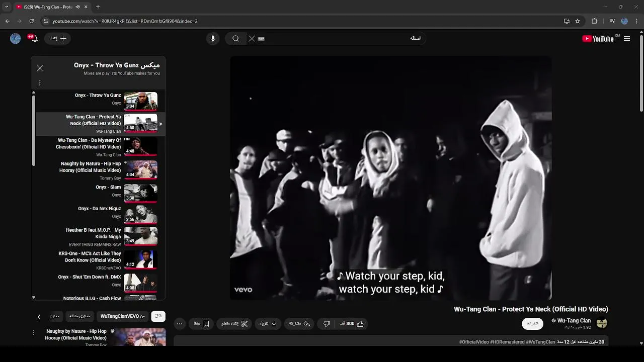Create new content with the plus button
The image size is (644, 362).
coord(58,38)
